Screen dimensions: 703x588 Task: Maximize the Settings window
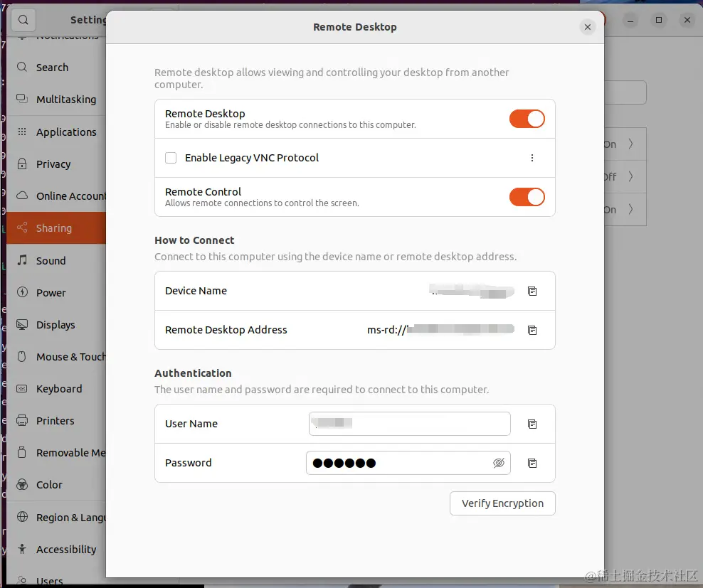659,20
